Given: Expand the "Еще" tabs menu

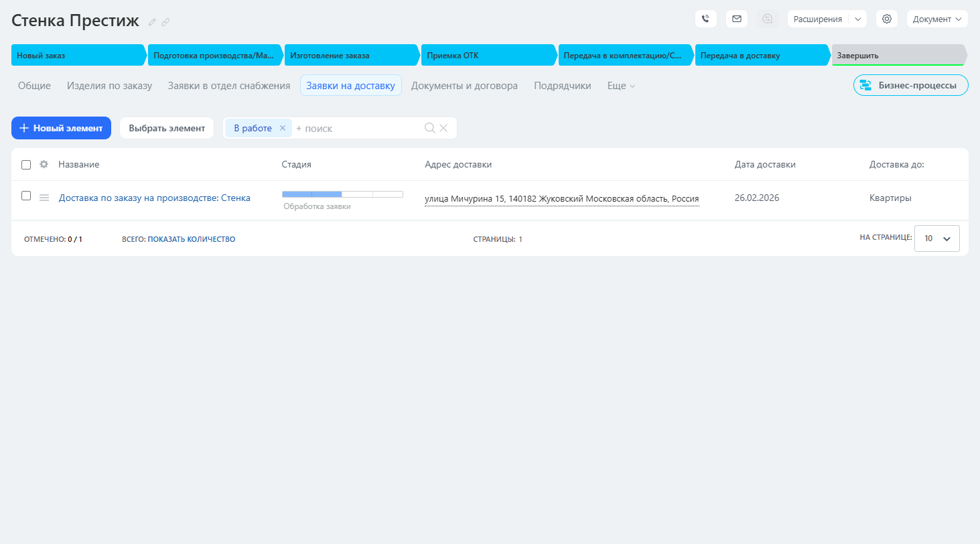Looking at the screenshot, I should pyautogui.click(x=621, y=86).
